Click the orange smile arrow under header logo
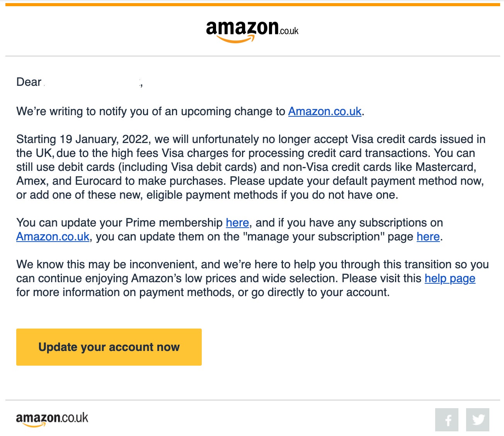Image resolution: width=504 pixels, height=436 pixels. coord(235,39)
